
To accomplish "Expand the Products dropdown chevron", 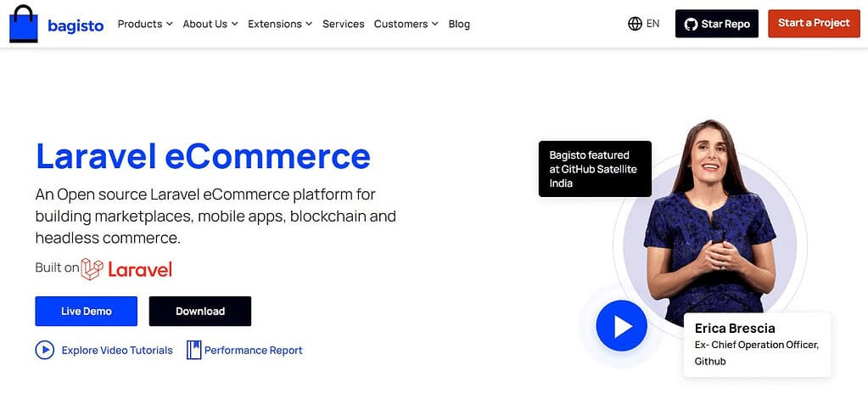I will (170, 24).
